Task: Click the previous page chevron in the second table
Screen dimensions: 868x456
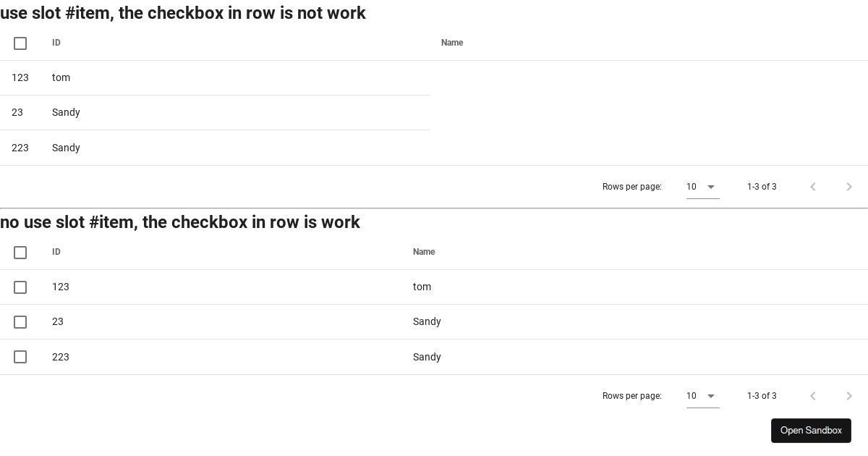Action: click(x=813, y=396)
